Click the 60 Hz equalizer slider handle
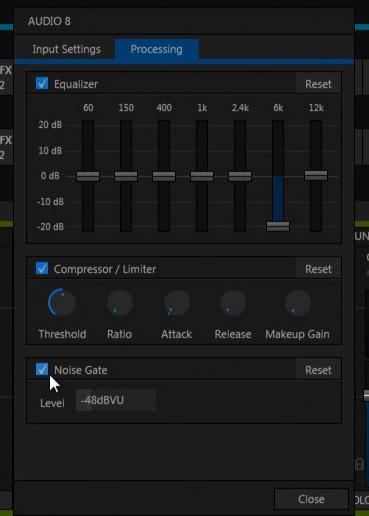 (88, 176)
